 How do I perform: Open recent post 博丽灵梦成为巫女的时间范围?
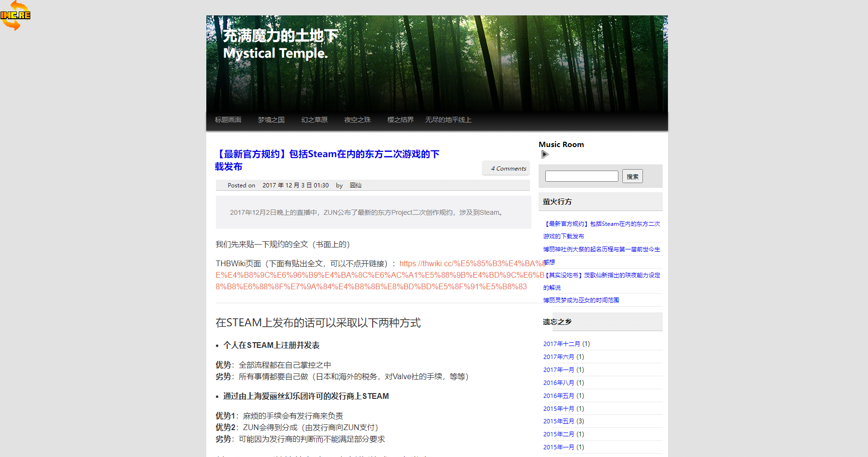[581, 300]
